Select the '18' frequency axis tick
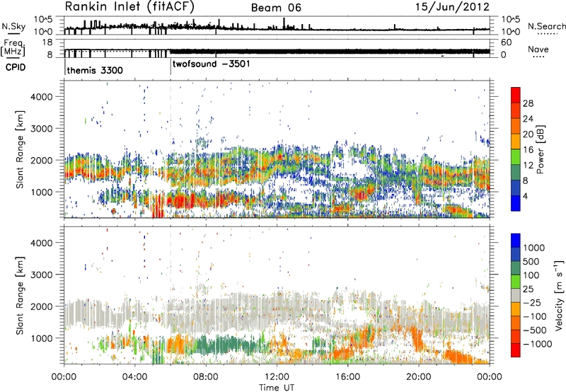566x392 pixels. (x=47, y=42)
